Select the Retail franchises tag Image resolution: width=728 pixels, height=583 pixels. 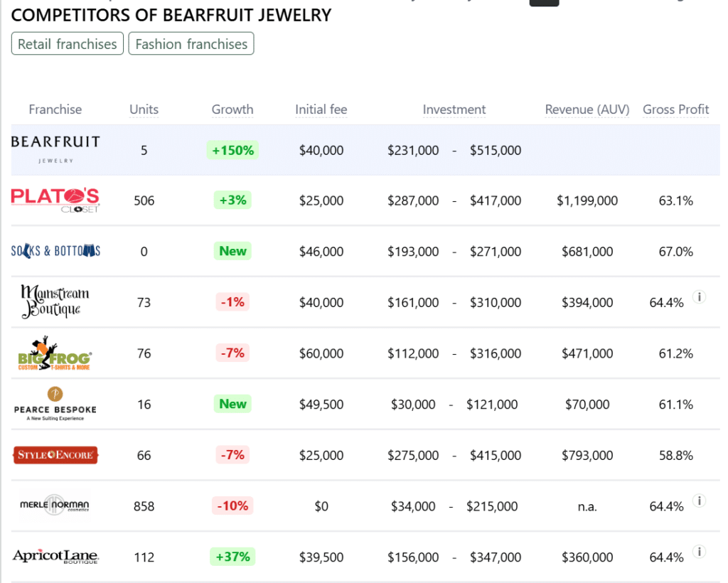click(68, 43)
